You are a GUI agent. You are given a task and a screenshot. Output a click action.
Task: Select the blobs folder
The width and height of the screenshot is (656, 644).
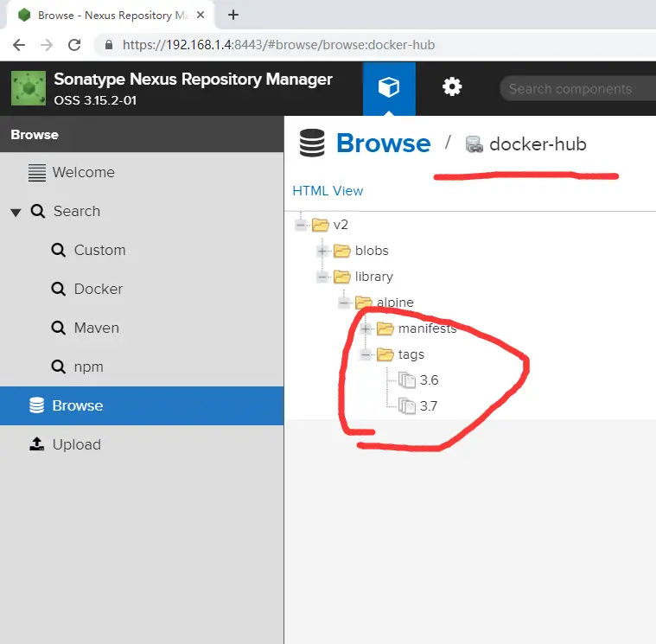[372, 251]
